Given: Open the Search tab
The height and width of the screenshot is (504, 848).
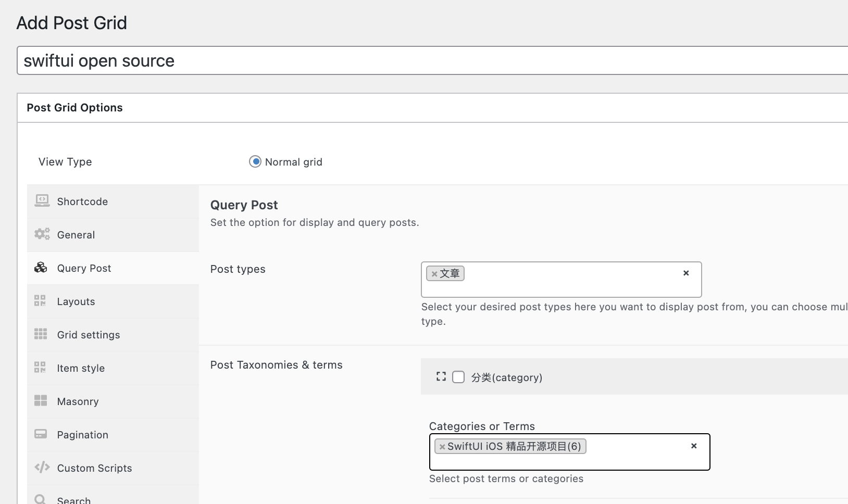Looking at the screenshot, I should click(x=113, y=496).
